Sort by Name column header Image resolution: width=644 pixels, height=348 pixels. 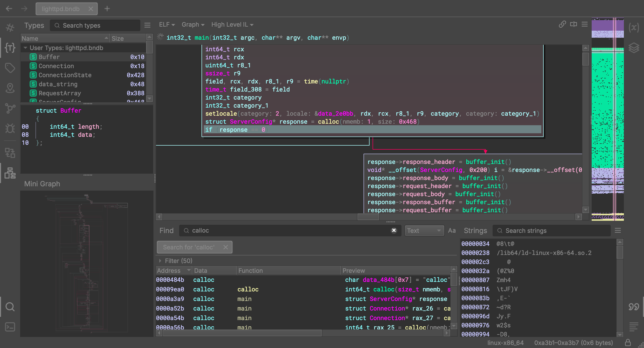pos(65,38)
